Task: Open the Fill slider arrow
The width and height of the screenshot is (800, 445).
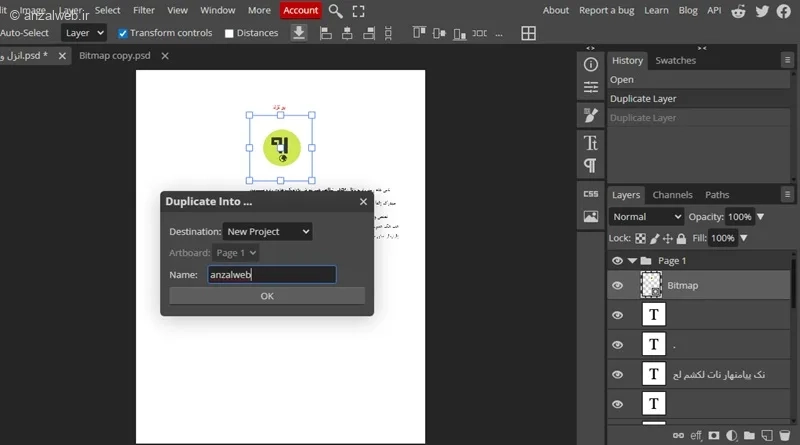Action: click(x=743, y=238)
